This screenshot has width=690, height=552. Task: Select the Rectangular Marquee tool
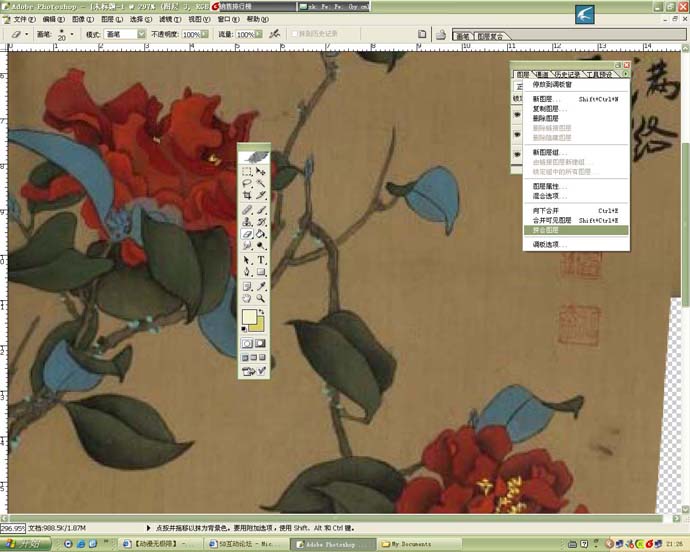tap(247, 171)
